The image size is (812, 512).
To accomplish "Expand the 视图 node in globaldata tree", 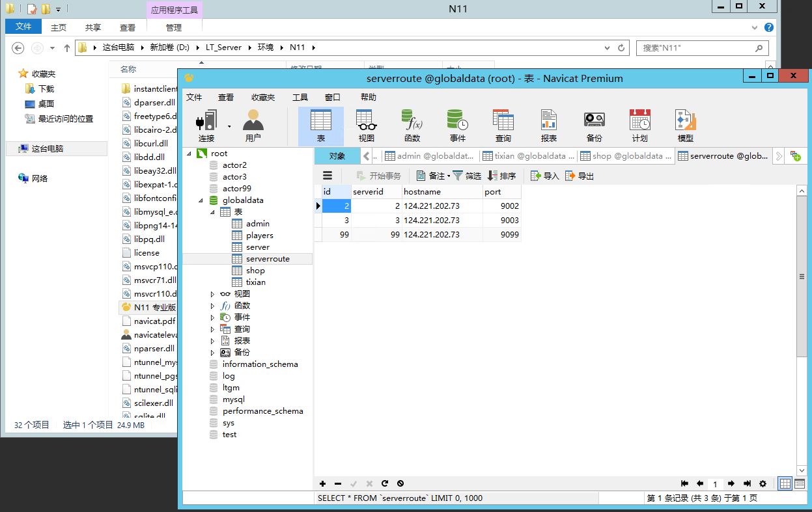I will (212, 294).
